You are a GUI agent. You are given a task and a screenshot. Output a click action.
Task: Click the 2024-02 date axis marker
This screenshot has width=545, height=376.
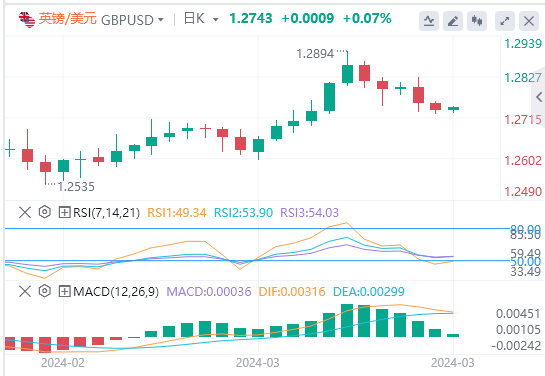click(63, 363)
